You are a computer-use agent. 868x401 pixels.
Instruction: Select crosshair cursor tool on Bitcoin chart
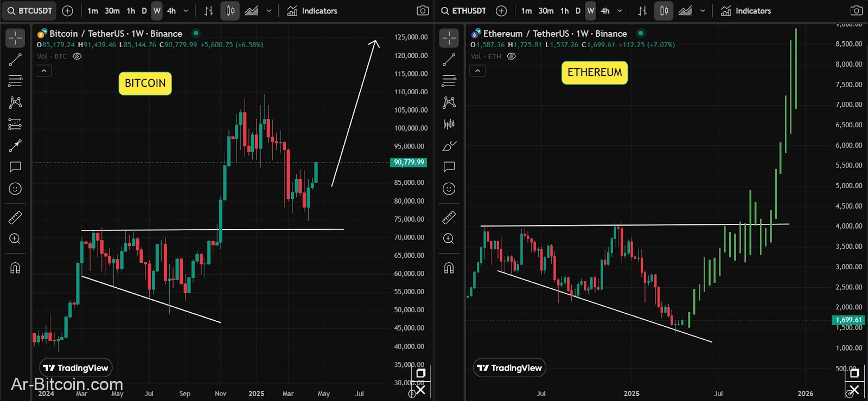(15, 38)
